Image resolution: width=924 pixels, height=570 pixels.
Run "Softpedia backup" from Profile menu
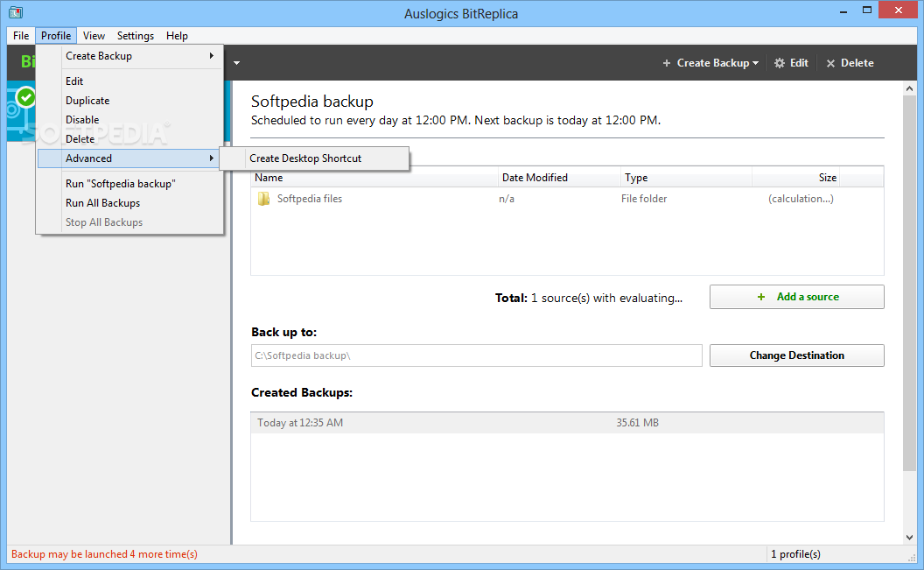(x=129, y=184)
